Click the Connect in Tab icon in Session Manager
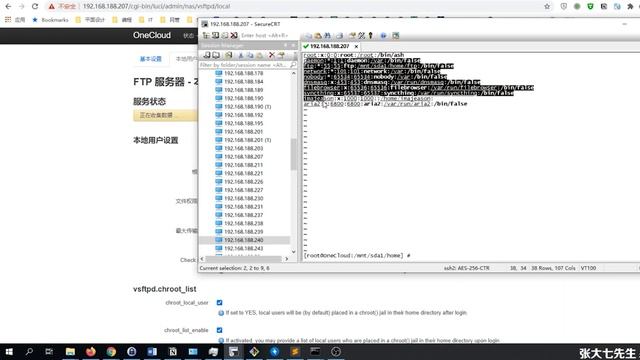Viewport: 640px width, 360px height. pos(216,55)
